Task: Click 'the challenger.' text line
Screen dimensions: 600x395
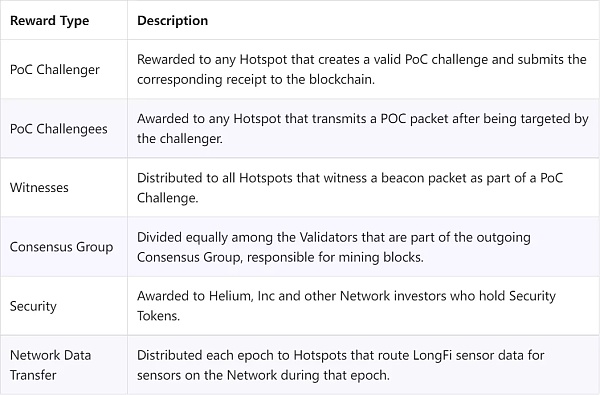Action: pyautogui.click(x=180, y=139)
